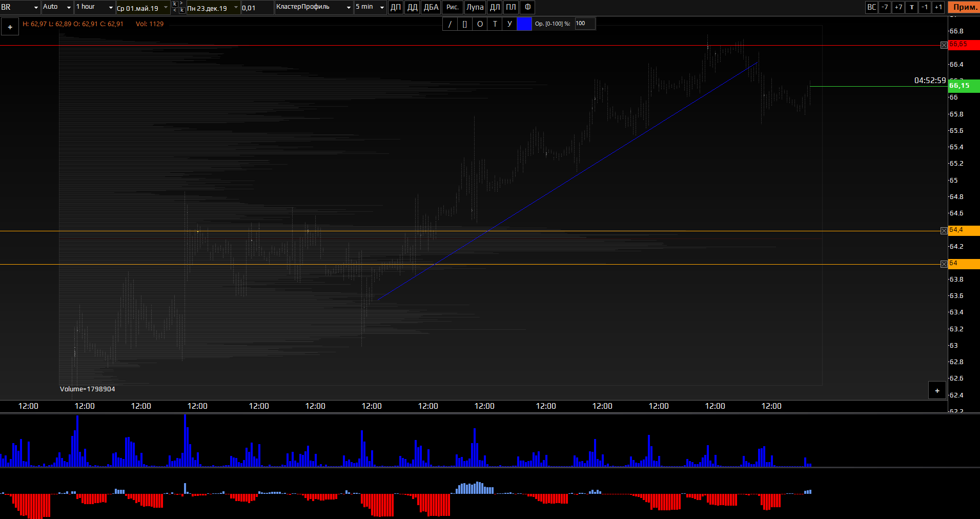
Task: Open the BR instrument dropdown
Action: click(36, 7)
